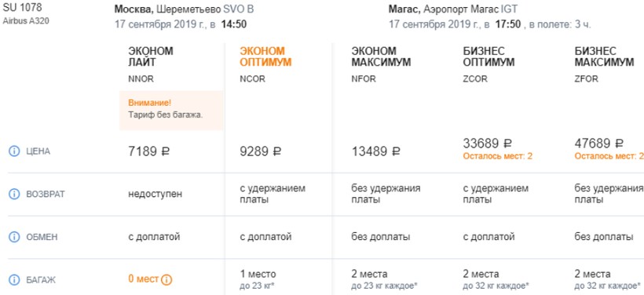This screenshot has height=295, width=644.
Task: Select the БИЗНЕС МАКСИМУМ fare header
Action: [604, 56]
